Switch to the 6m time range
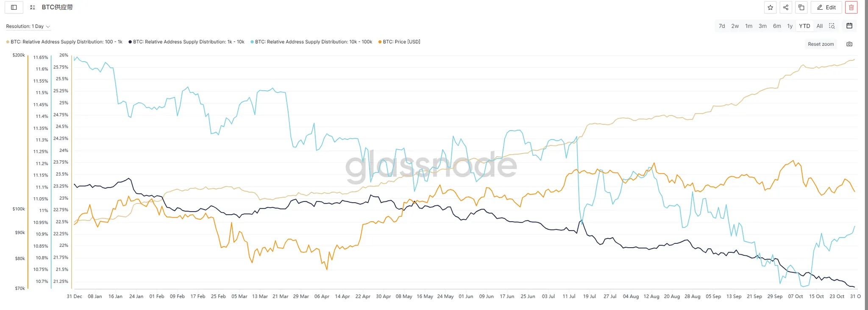 (x=777, y=26)
